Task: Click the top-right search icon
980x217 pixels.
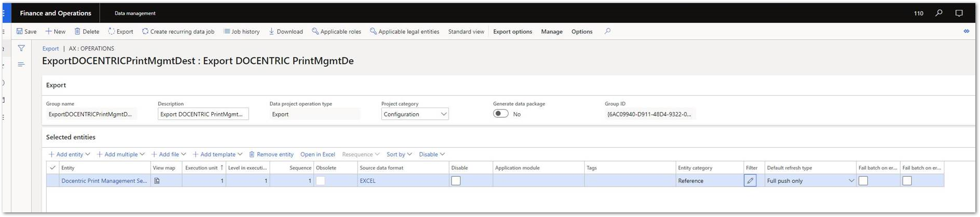Action: tap(939, 13)
